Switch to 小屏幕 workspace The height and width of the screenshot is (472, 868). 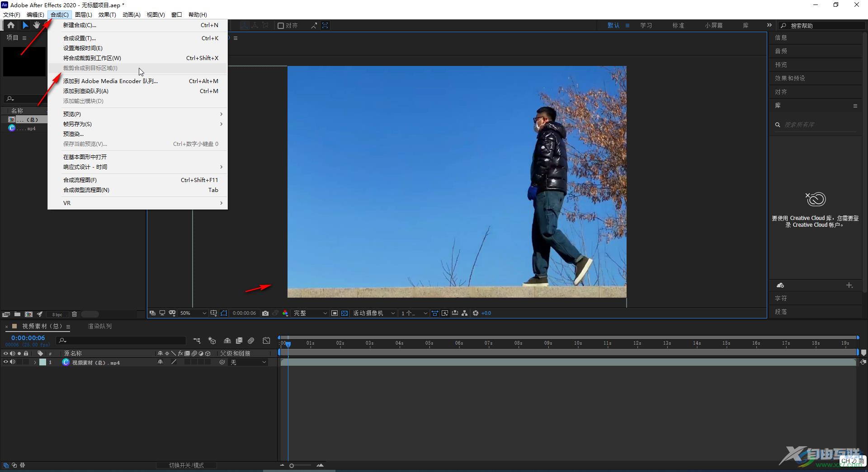713,26
